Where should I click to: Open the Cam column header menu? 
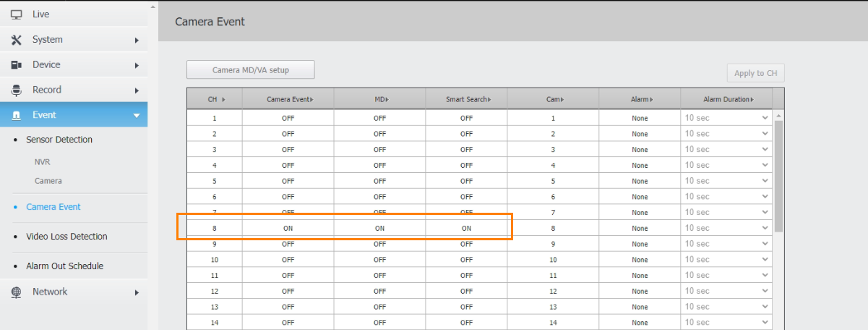click(555, 99)
